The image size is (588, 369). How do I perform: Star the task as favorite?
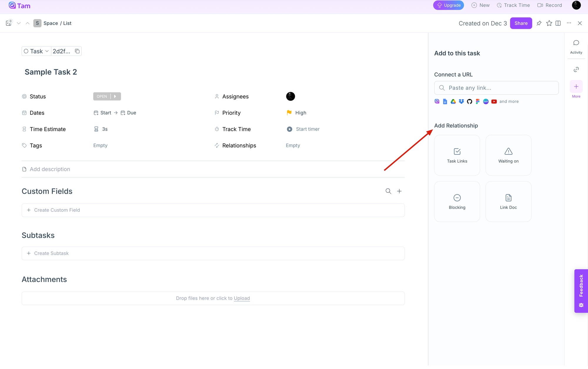tap(549, 23)
